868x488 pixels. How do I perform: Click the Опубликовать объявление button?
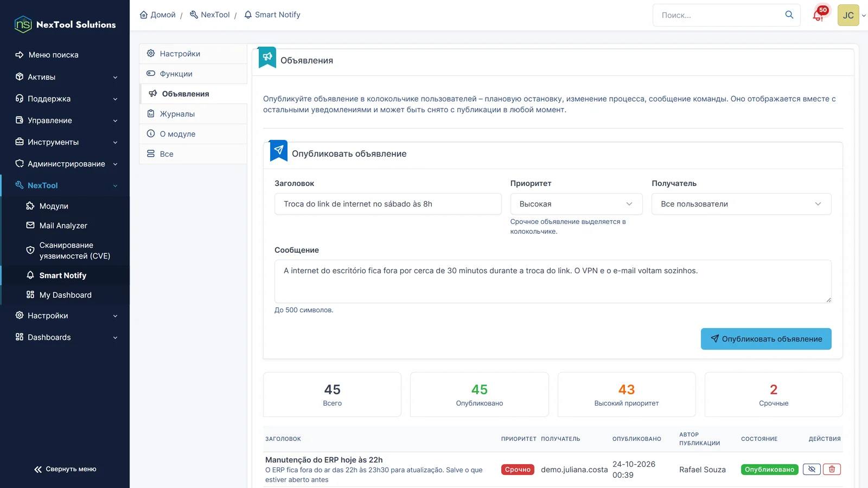[766, 339]
